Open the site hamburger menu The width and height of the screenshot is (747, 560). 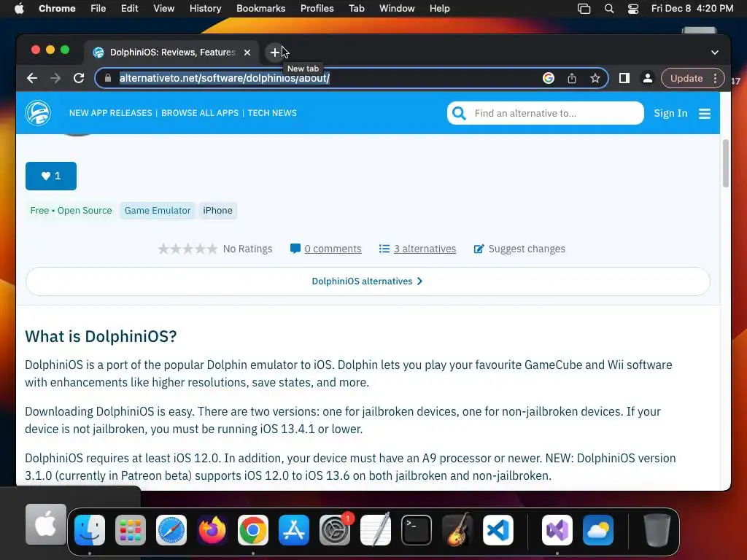tap(705, 113)
